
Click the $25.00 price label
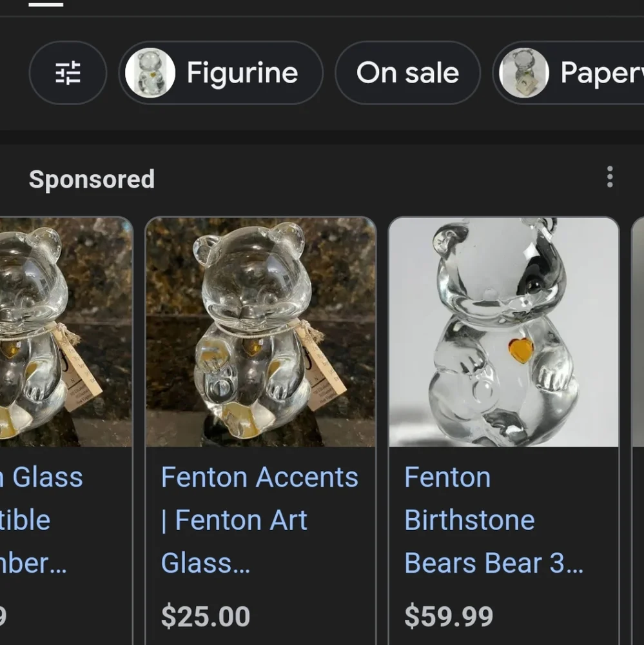click(x=206, y=616)
